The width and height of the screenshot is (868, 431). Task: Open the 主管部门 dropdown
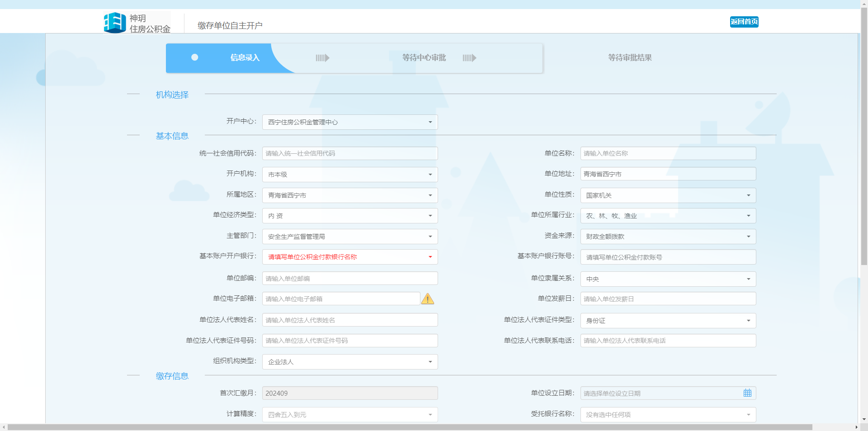click(350, 237)
